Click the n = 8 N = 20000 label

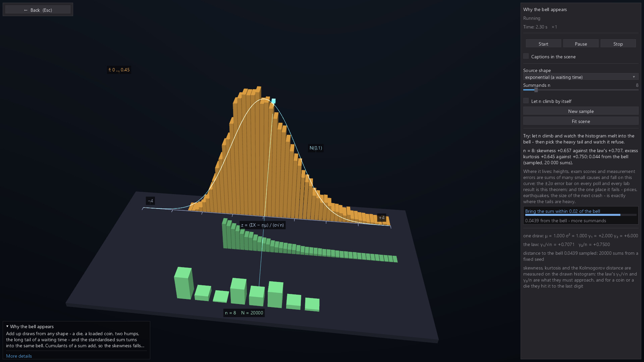pyautogui.click(x=244, y=313)
